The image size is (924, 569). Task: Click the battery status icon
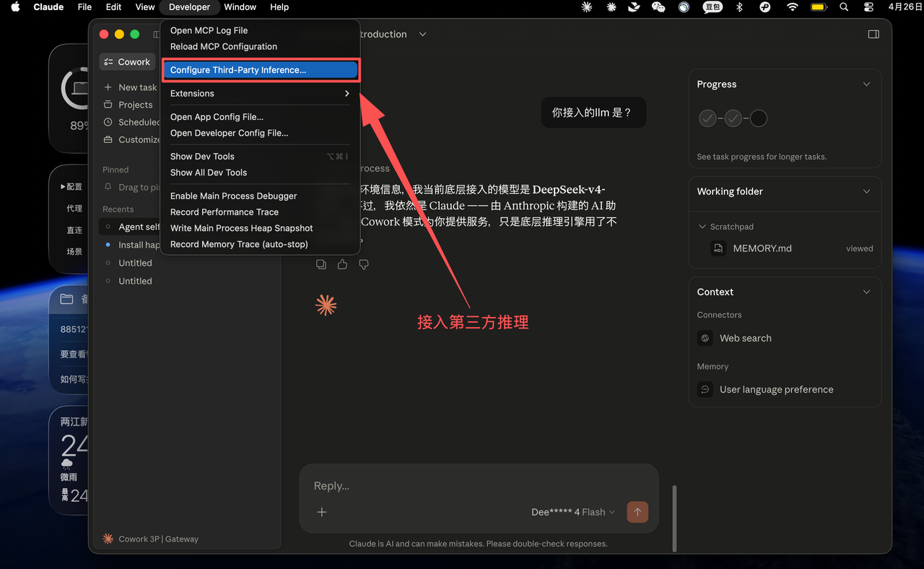819,7
